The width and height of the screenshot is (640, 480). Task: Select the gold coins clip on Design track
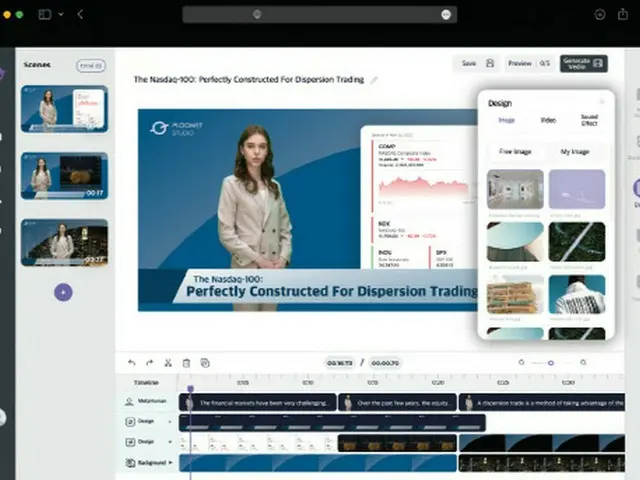click(397, 443)
